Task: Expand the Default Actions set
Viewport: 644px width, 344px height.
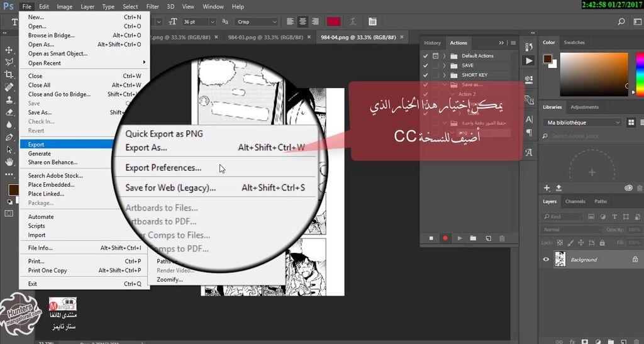Action: [x=445, y=56]
